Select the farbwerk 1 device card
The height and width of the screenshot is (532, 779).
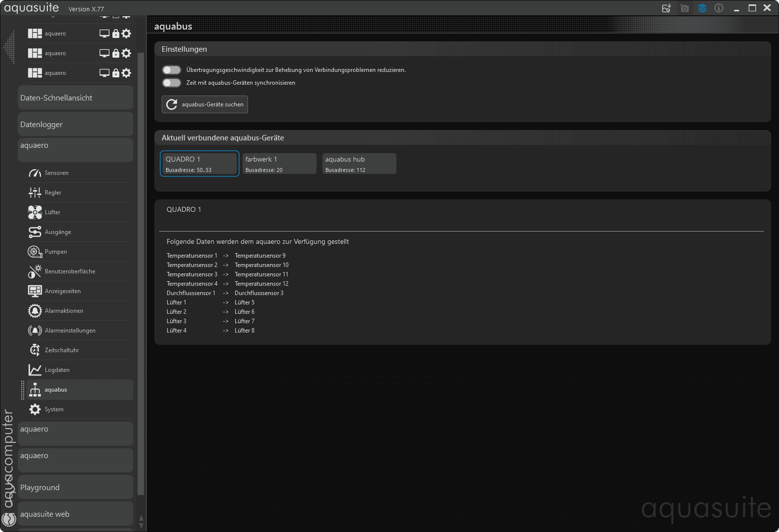tap(279, 164)
